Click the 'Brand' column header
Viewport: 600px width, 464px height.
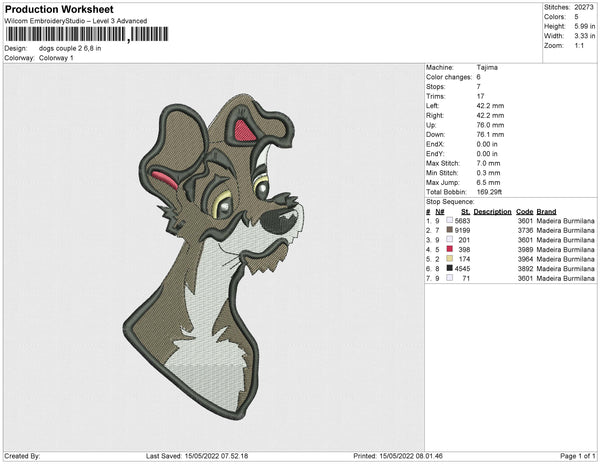click(x=546, y=212)
